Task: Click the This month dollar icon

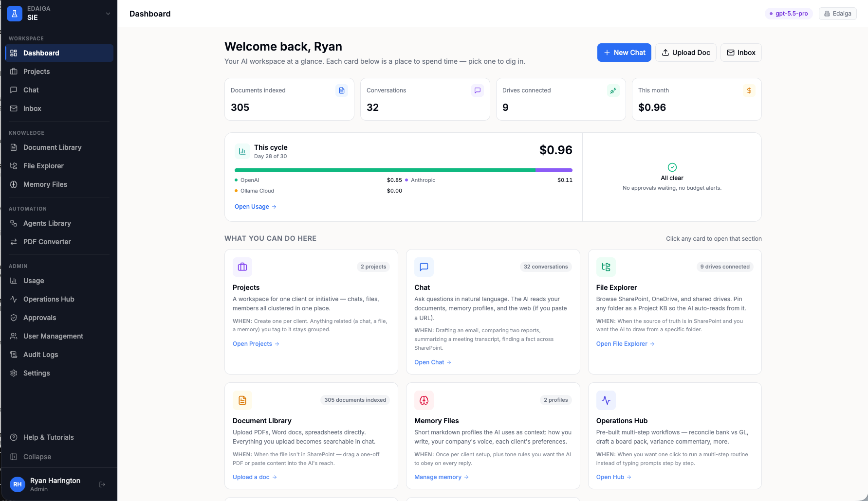Action: tap(749, 90)
